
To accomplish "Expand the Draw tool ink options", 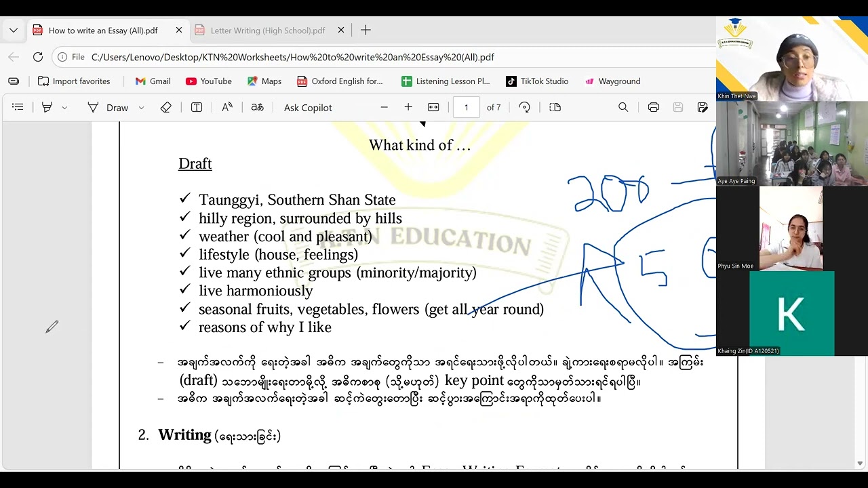I will [x=141, y=108].
